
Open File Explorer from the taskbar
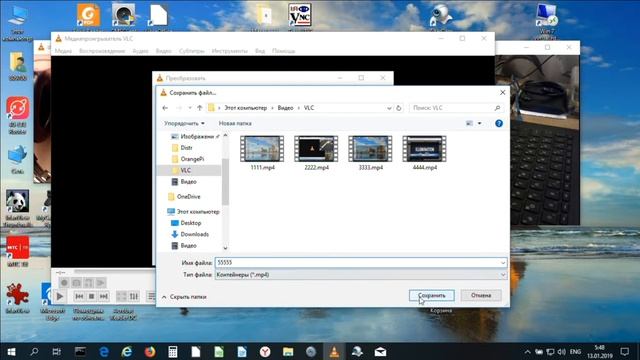tap(288, 351)
